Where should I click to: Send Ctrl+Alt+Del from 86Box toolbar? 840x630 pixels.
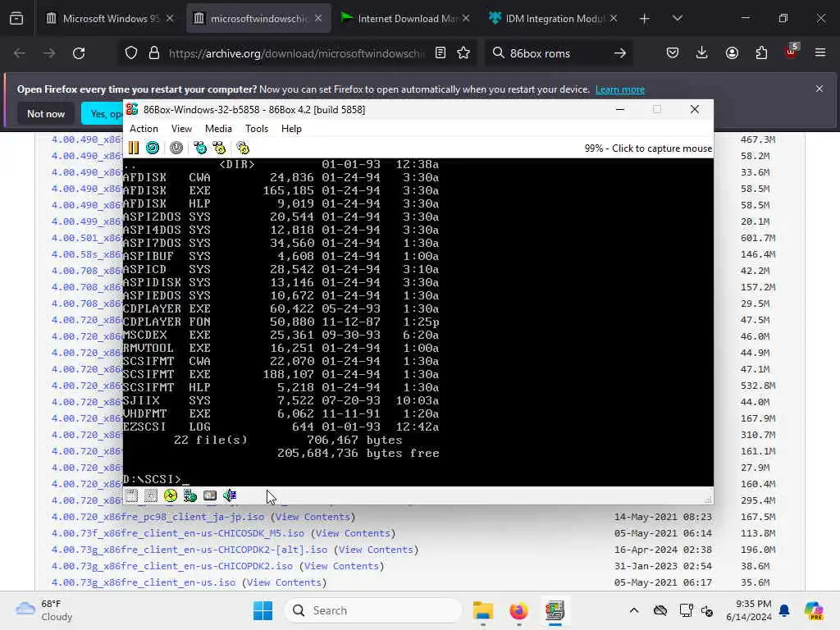200,148
